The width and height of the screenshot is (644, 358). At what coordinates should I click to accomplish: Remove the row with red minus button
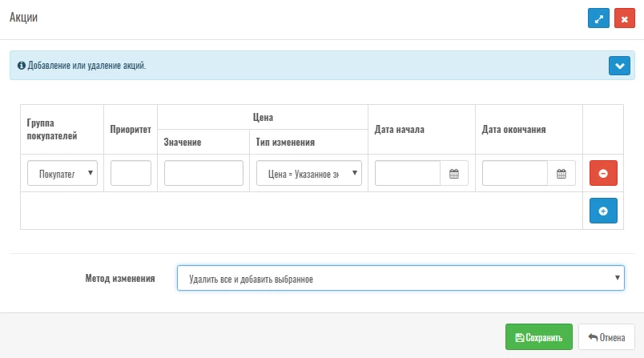tap(603, 173)
